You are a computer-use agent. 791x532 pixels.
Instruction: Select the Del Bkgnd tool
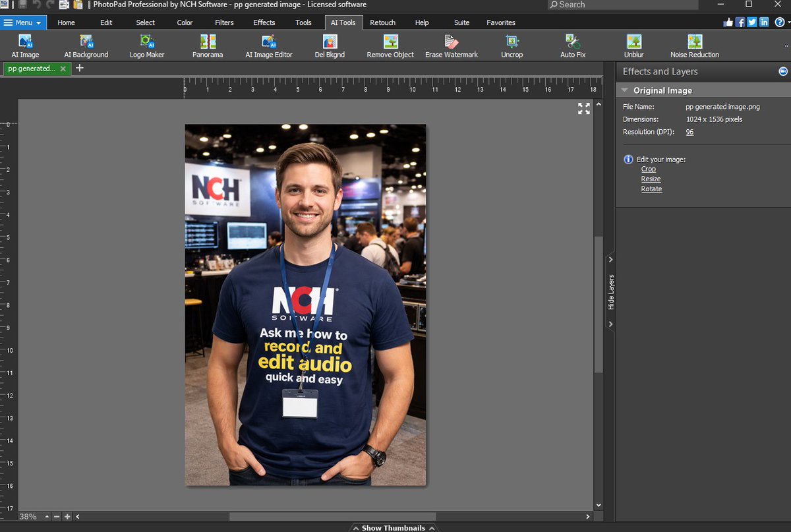tap(329, 45)
